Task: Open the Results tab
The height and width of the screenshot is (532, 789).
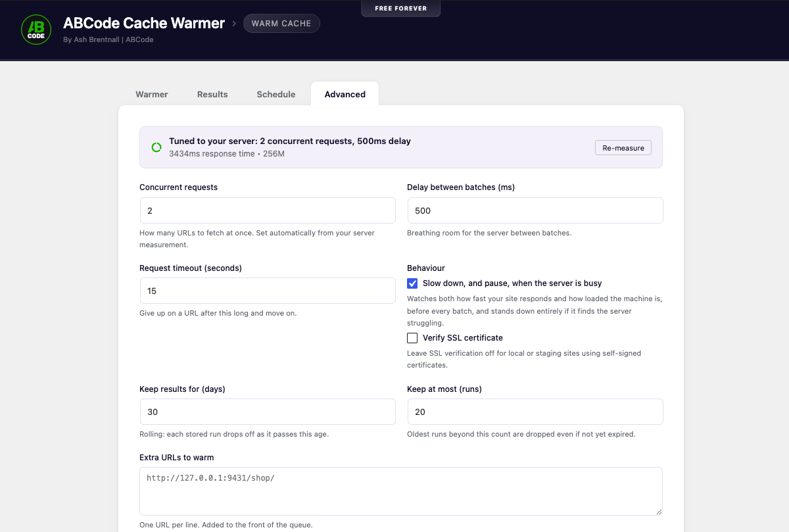Action: coord(212,94)
